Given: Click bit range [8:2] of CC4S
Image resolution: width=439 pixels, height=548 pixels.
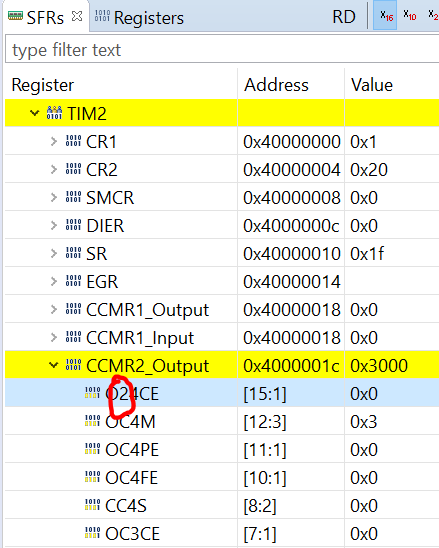Looking at the screenshot, I should [260, 506].
